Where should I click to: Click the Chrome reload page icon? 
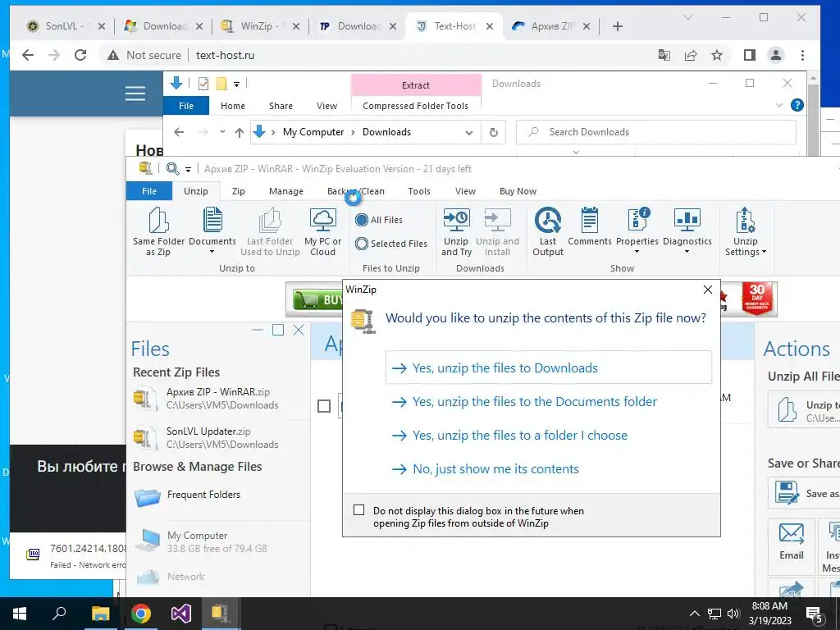(x=80, y=55)
